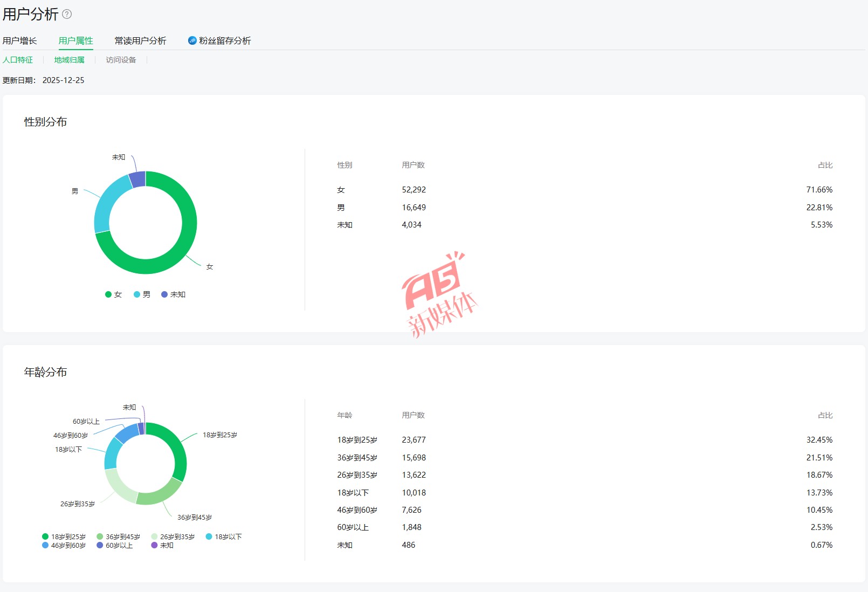Image resolution: width=868 pixels, height=592 pixels.
Task: Toggle 26岁到35岁 legend item
Action: (x=173, y=536)
